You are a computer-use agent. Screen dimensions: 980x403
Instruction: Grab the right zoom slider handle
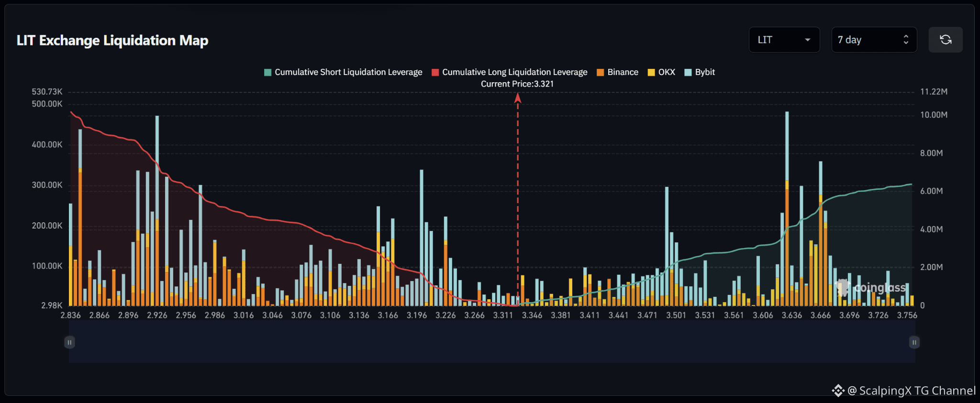tap(914, 342)
